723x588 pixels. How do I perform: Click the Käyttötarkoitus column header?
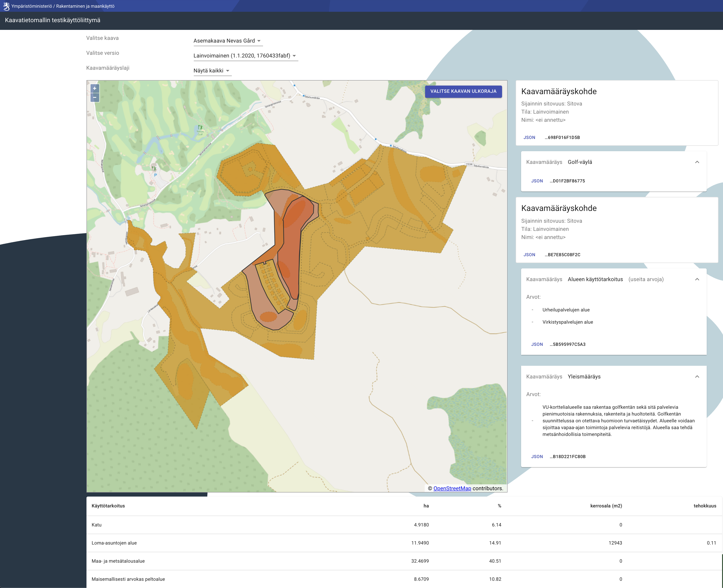[x=108, y=506]
